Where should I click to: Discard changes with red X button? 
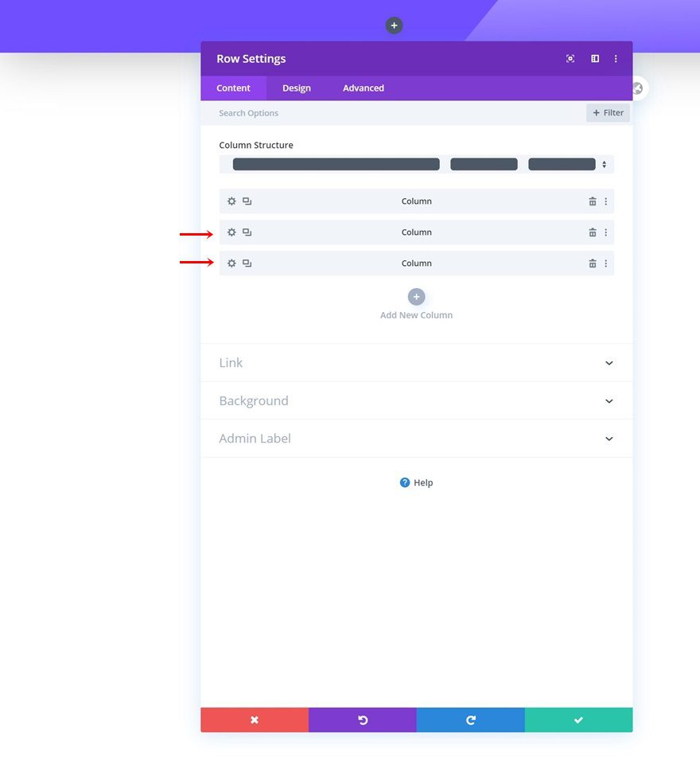255,719
